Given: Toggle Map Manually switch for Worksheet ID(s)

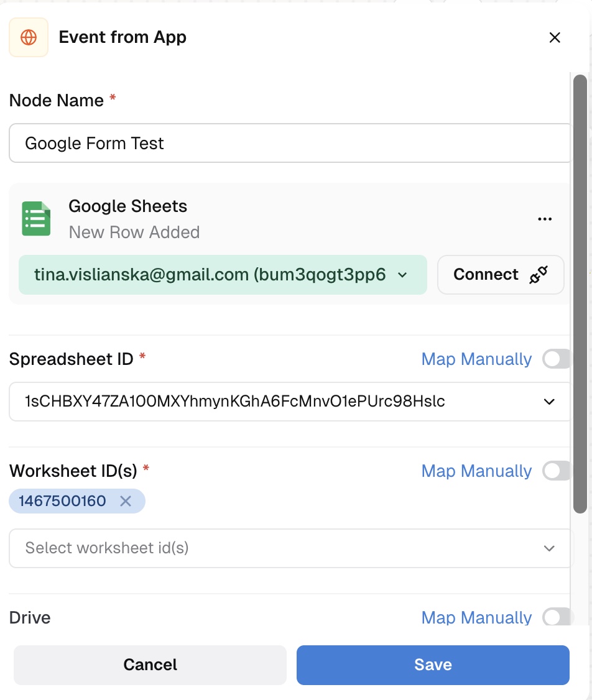Looking at the screenshot, I should point(557,471).
